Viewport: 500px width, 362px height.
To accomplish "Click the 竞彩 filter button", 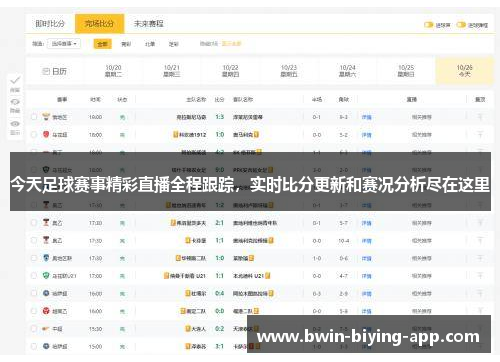I will 126,44.
